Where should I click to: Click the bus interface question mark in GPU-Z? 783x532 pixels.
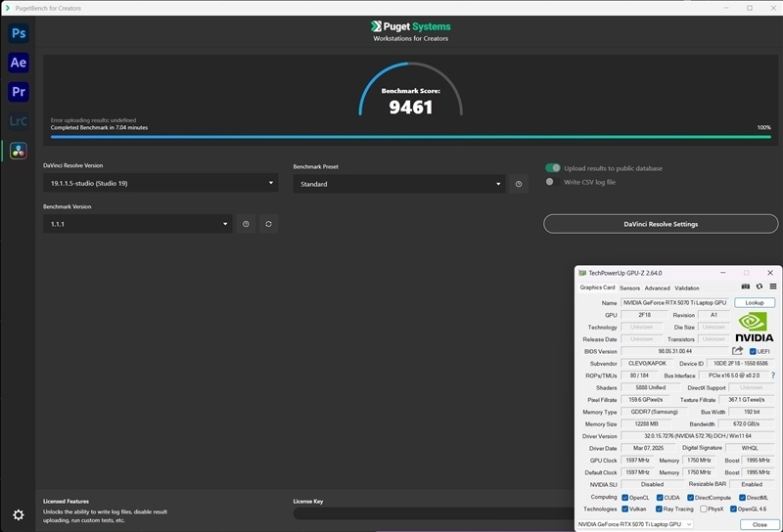[x=773, y=376]
